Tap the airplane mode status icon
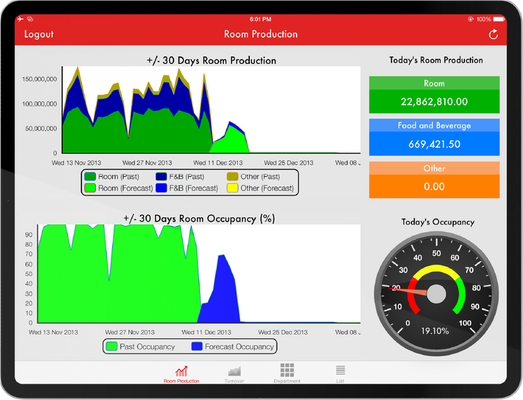This screenshot has width=523, height=400. (21, 19)
